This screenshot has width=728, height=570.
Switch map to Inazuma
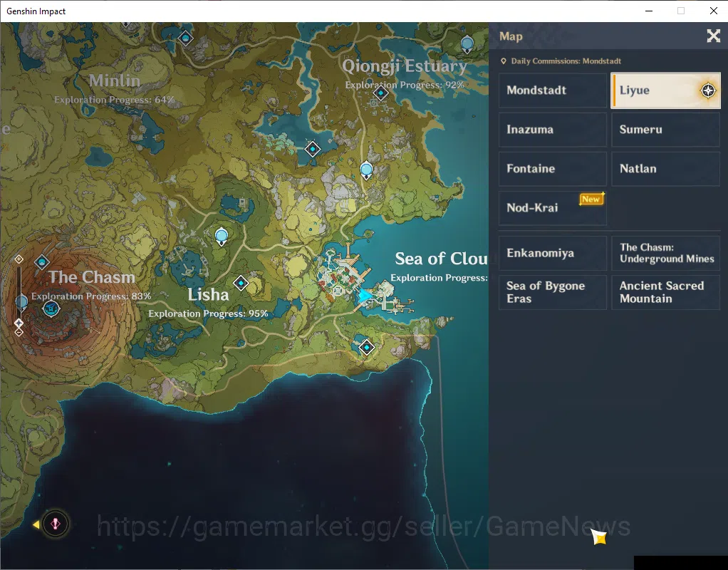[x=553, y=130]
